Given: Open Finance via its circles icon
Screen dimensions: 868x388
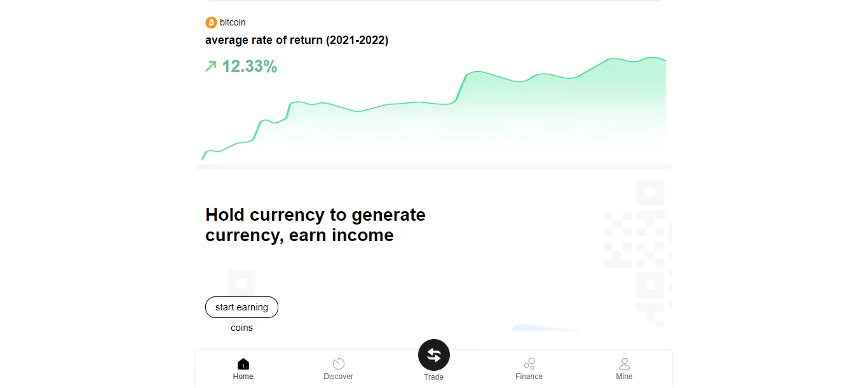Looking at the screenshot, I should (x=529, y=364).
